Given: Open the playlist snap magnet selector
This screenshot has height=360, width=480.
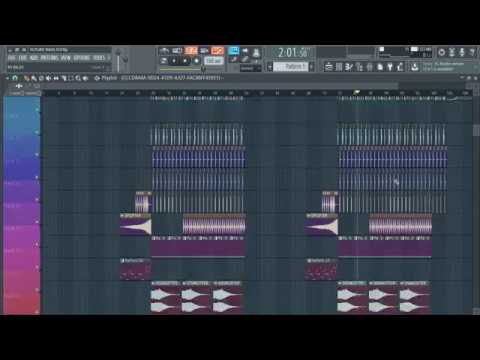Looking at the screenshot, I should click(15, 78).
